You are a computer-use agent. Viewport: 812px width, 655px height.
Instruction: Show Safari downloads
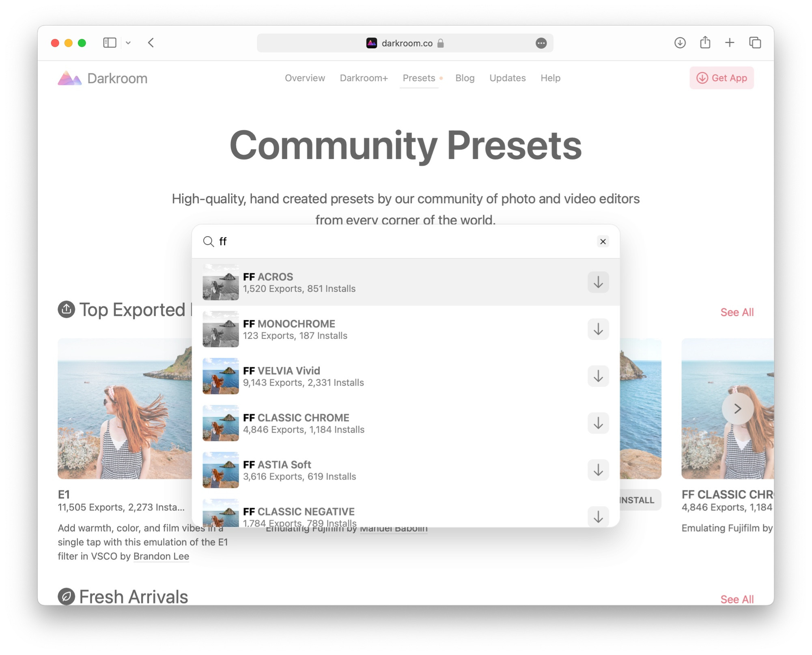(x=680, y=43)
